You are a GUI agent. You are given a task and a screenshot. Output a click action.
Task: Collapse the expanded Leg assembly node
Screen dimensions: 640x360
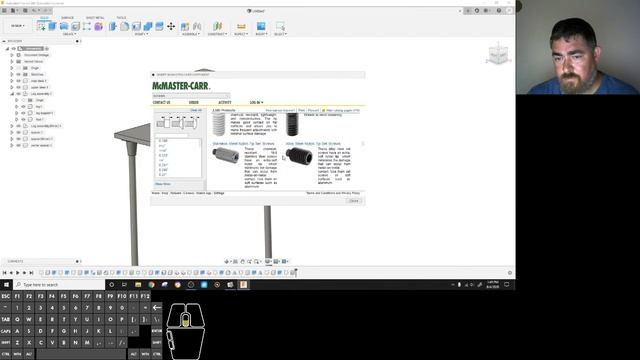12,94
